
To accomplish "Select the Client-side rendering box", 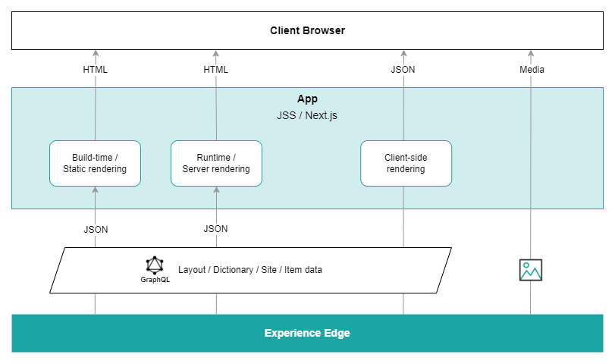I will [406, 163].
